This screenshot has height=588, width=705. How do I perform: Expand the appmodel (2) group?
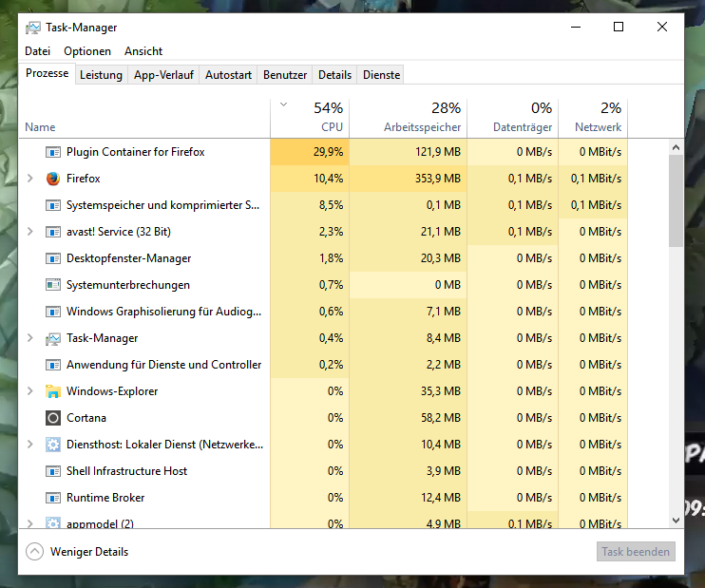(30, 523)
